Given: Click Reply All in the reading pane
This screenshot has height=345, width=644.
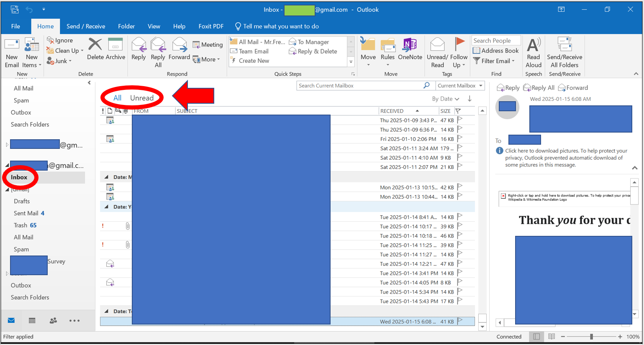Looking at the screenshot, I should click(x=539, y=88).
